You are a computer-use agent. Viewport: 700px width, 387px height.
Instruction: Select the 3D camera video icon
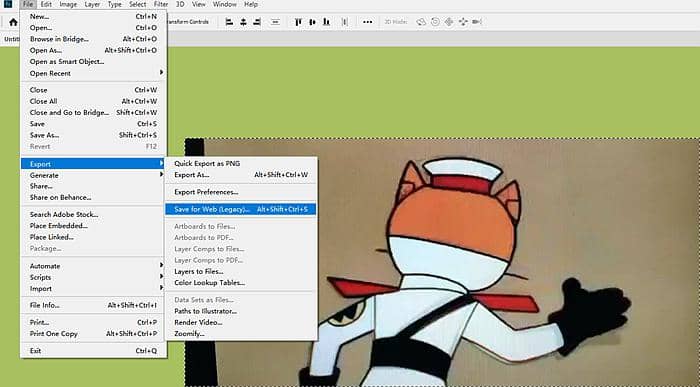(477, 22)
